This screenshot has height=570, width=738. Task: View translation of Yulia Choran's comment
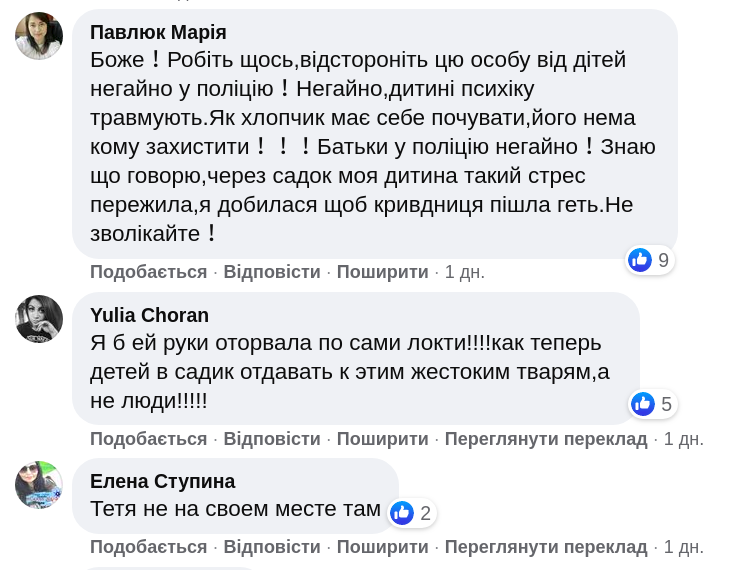(x=546, y=439)
